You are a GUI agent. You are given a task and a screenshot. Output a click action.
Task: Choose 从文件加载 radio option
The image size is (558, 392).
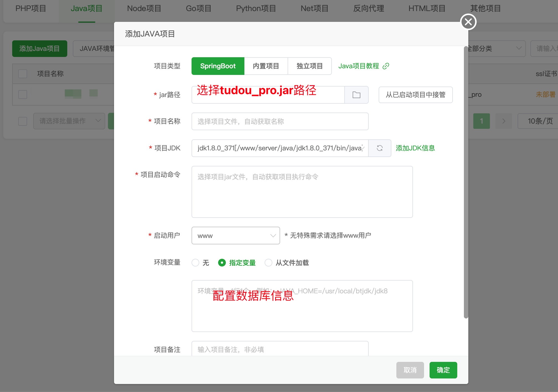[268, 263]
